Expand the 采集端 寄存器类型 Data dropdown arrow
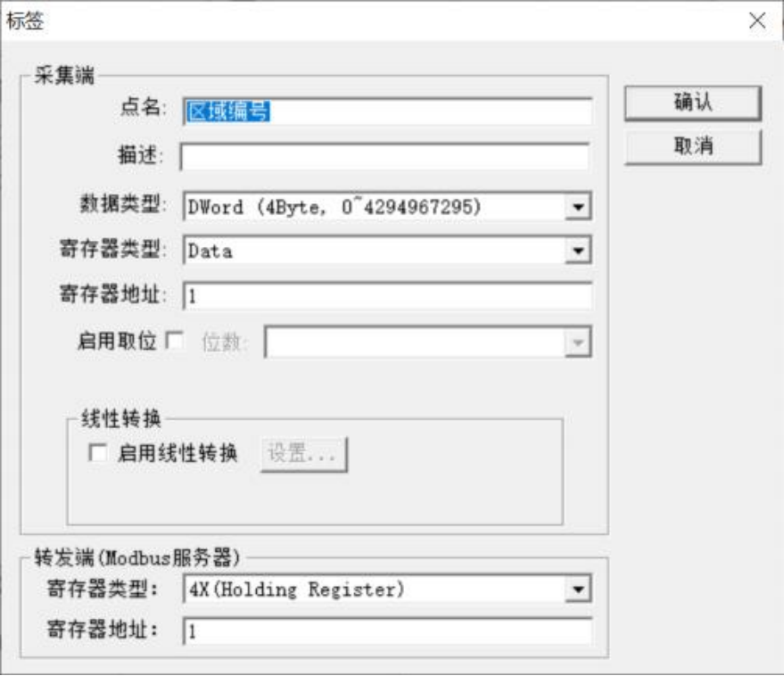The image size is (784, 676). click(x=578, y=251)
